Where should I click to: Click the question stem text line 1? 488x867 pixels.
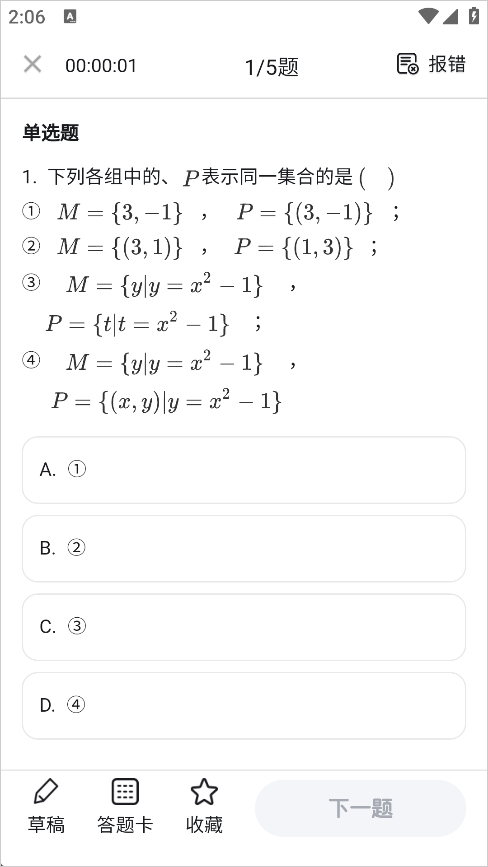pos(208,177)
